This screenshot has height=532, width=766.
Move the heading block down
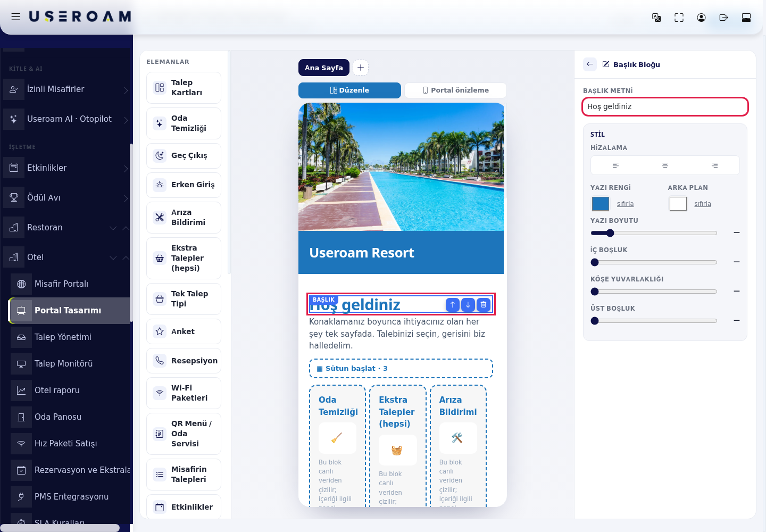(468, 305)
